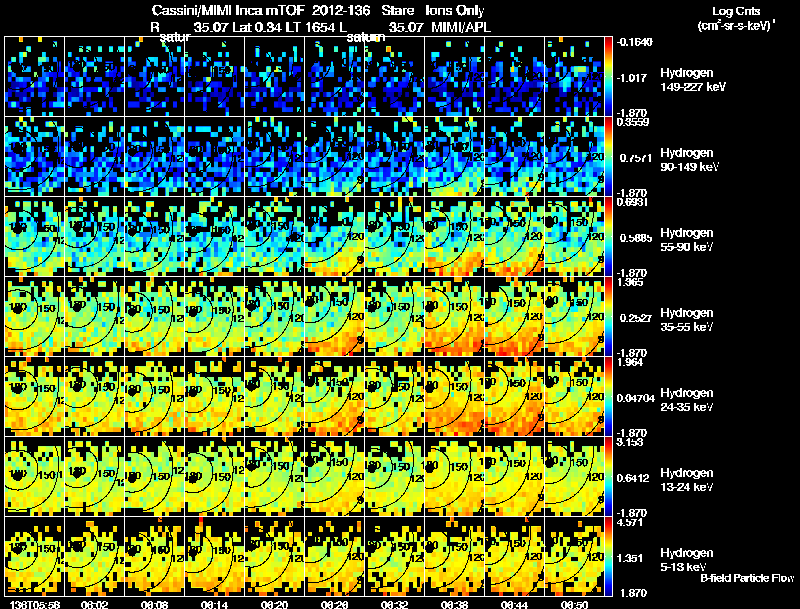The width and height of the screenshot is (800, 609).
Task: Click the 06:50 time label
Action: point(574,604)
